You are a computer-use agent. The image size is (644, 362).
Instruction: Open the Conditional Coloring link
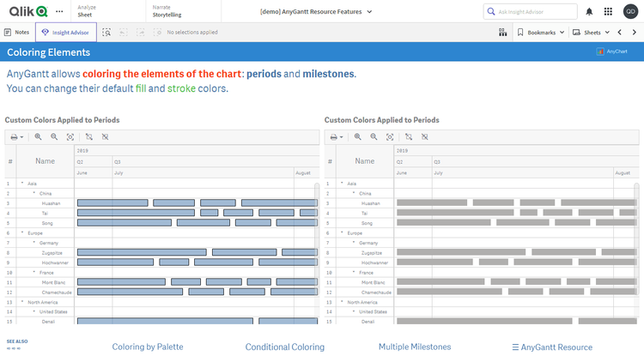point(285,347)
